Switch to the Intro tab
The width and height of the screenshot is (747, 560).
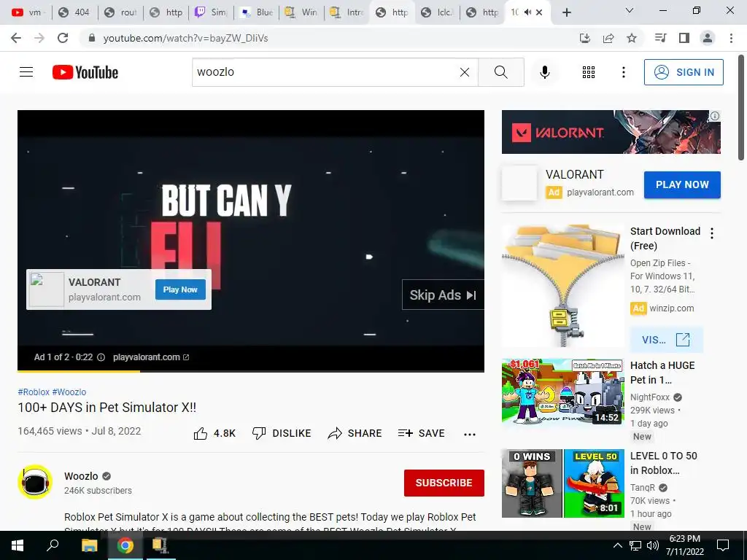point(348,12)
